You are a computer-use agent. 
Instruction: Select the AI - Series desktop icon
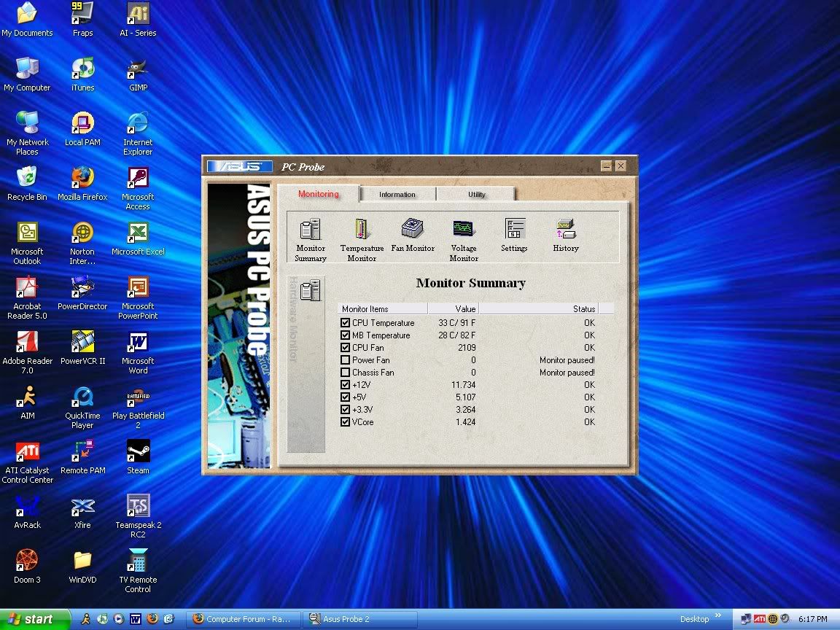(x=138, y=19)
